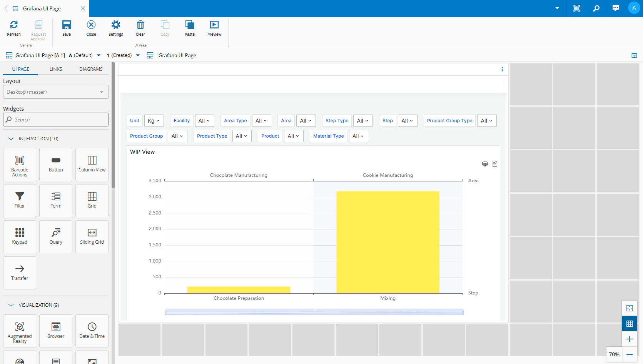Viewport: 643px width, 364px height.
Task: Pick the Sliding Grid widget
Action: [92, 237]
